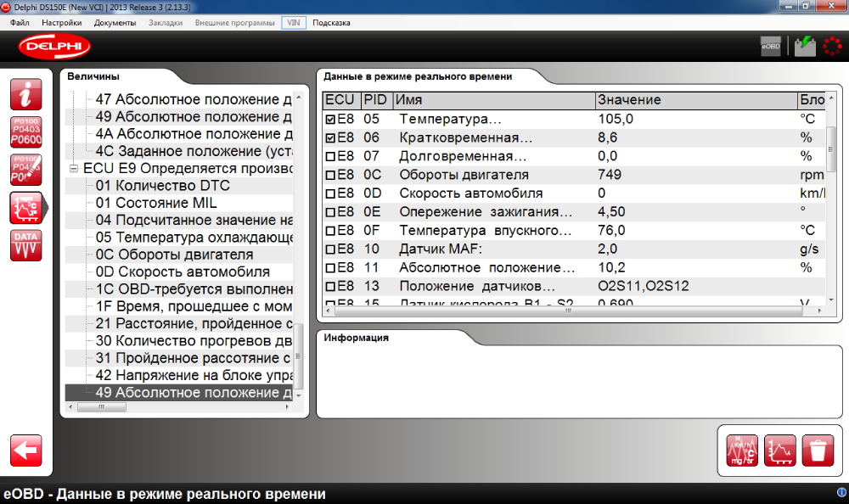The image size is (849, 504).
Task: Click the value 749 for Обороты двигателя
Action: (610, 175)
